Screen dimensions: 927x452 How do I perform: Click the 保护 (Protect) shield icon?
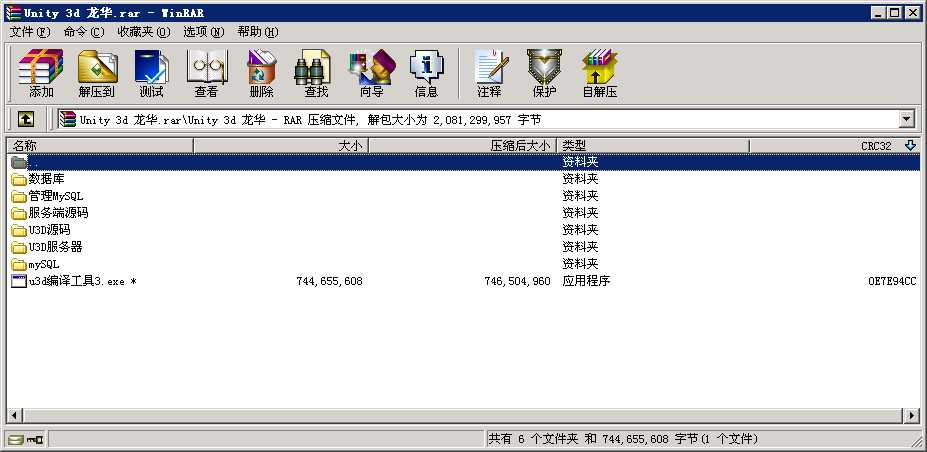pyautogui.click(x=544, y=73)
